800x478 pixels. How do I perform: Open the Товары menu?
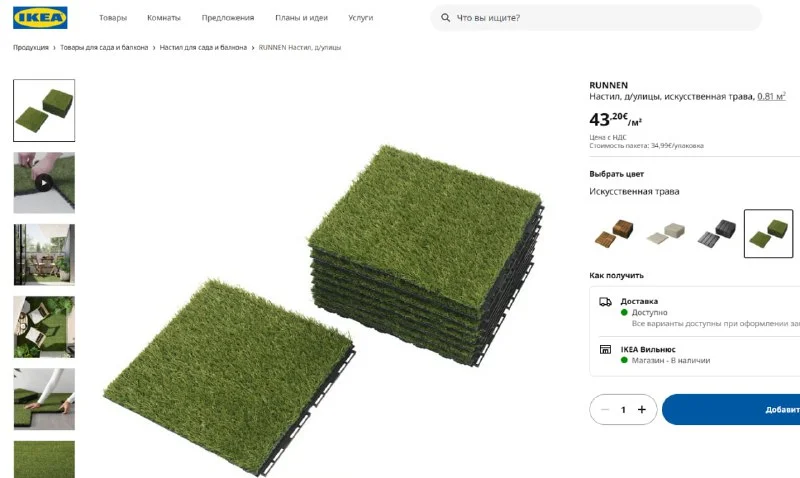[x=113, y=18]
